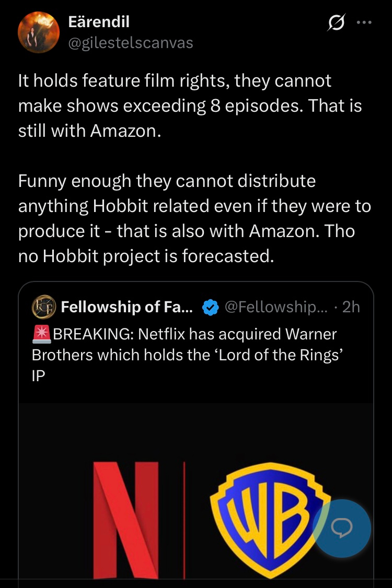Open the three-dot more options menu
Screen dimensions: 392x588
364,22
